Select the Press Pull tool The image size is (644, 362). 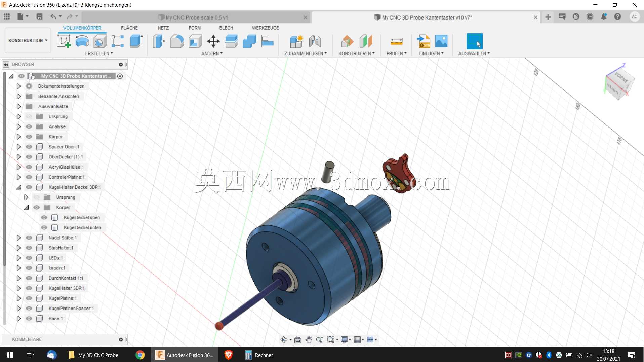pyautogui.click(x=159, y=41)
